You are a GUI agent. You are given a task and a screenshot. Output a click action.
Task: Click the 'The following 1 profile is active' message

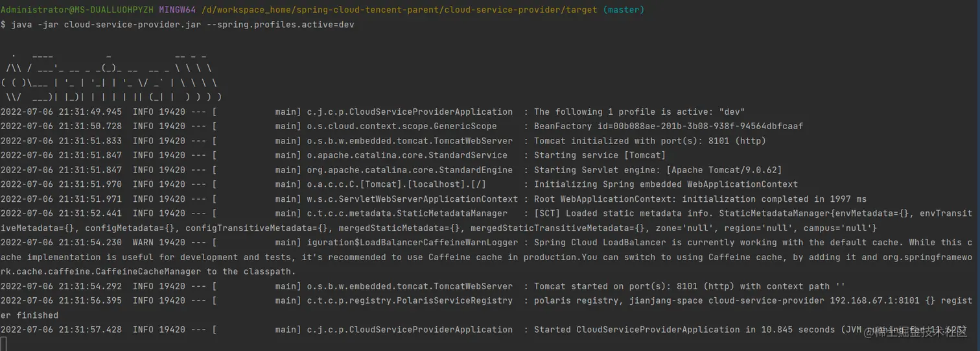pyautogui.click(x=639, y=112)
